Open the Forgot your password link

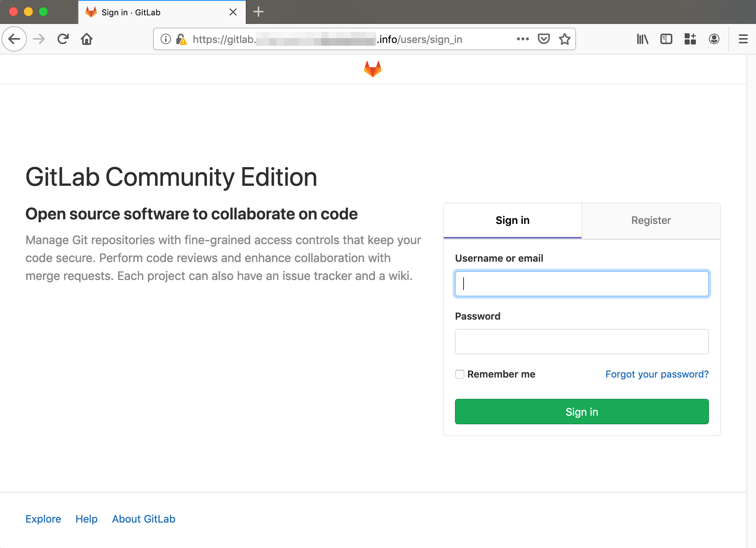pos(657,374)
